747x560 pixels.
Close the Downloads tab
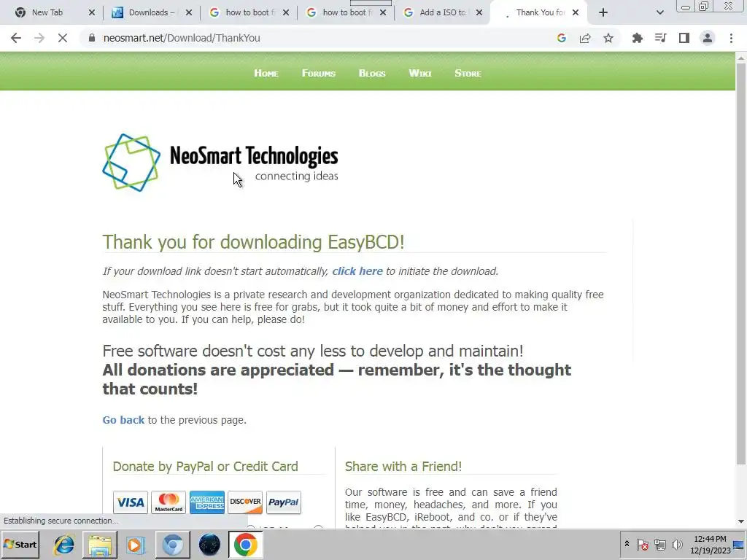(189, 13)
